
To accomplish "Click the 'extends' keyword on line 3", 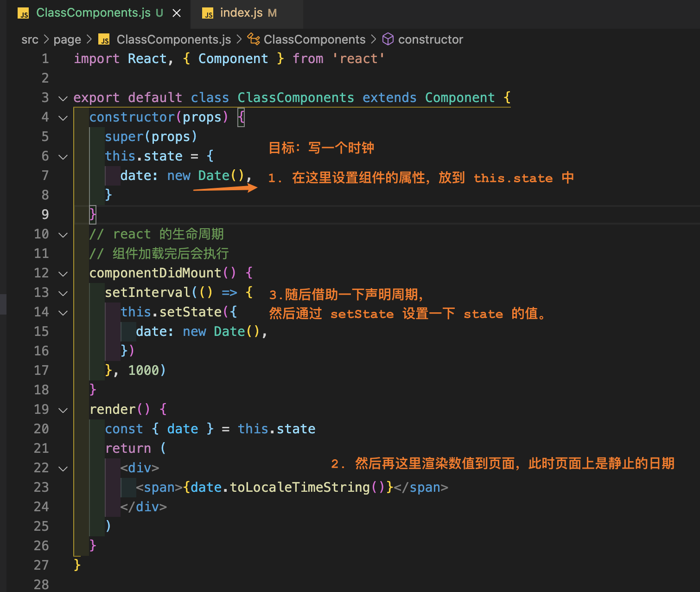I will pos(389,97).
